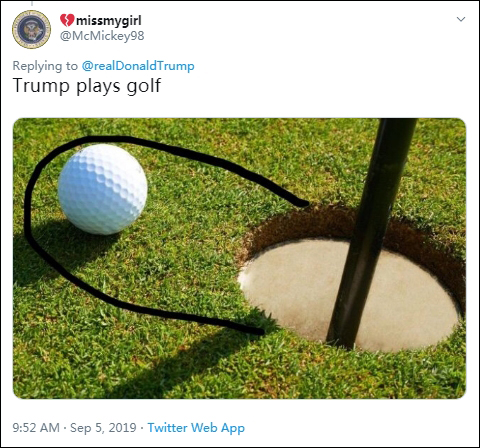
Task: Click the broken heart emoji beside missmygirl
Action: click(67, 20)
